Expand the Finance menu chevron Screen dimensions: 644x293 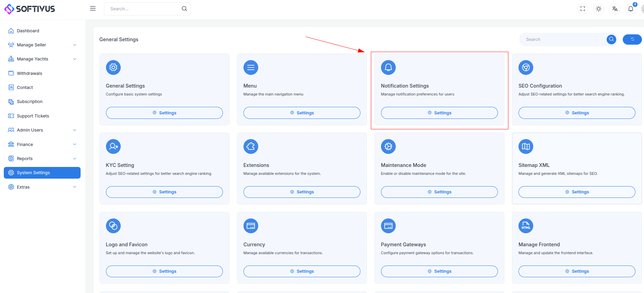click(x=74, y=145)
